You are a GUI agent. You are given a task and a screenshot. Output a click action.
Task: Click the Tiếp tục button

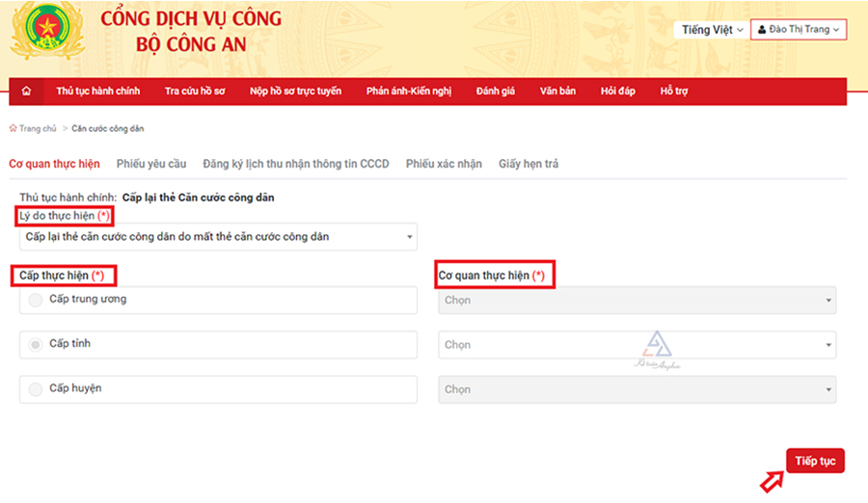pyautogui.click(x=815, y=461)
